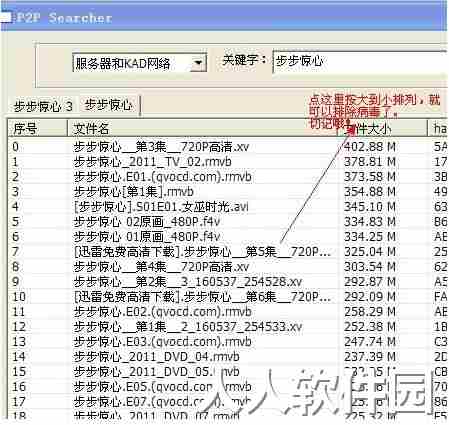Select file 步步惊心__第1集__2_160537_254533.xv
The image size is (449, 425).
pos(188,327)
